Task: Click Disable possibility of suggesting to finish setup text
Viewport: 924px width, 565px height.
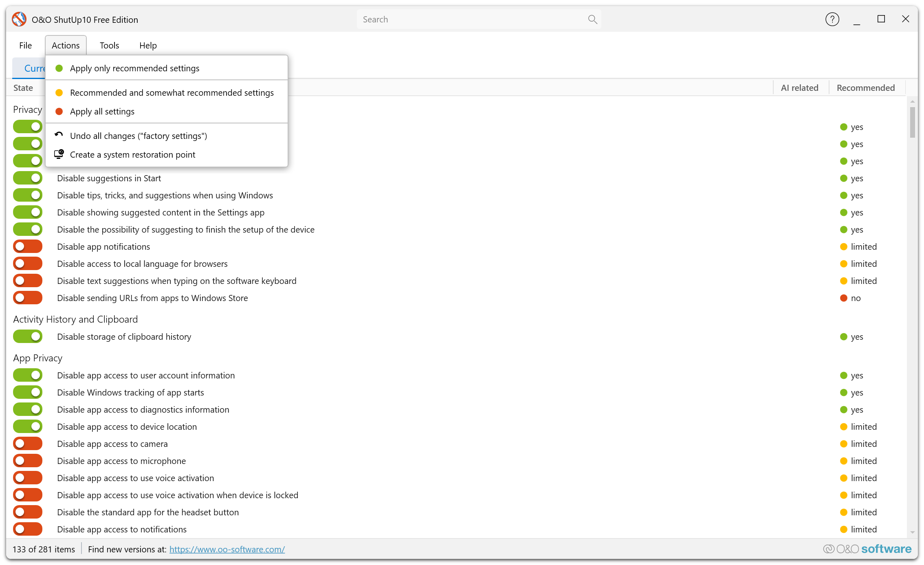Action: click(186, 229)
